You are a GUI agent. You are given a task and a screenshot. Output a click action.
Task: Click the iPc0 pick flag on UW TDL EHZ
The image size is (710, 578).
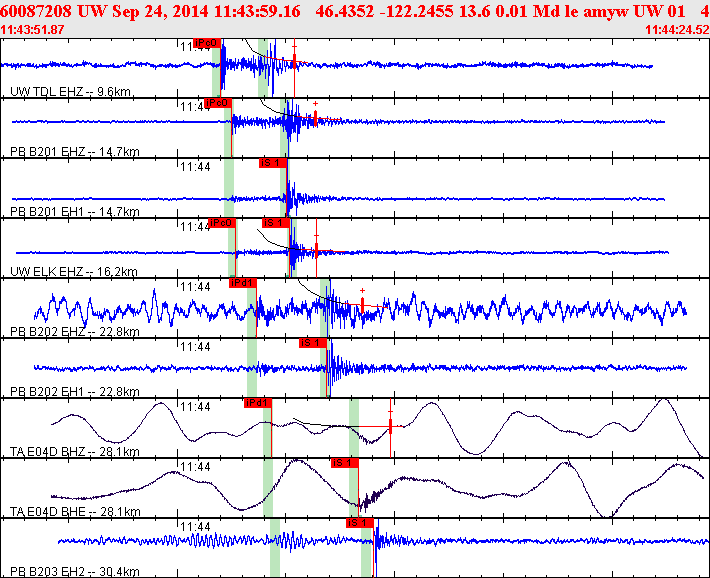point(205,43)
